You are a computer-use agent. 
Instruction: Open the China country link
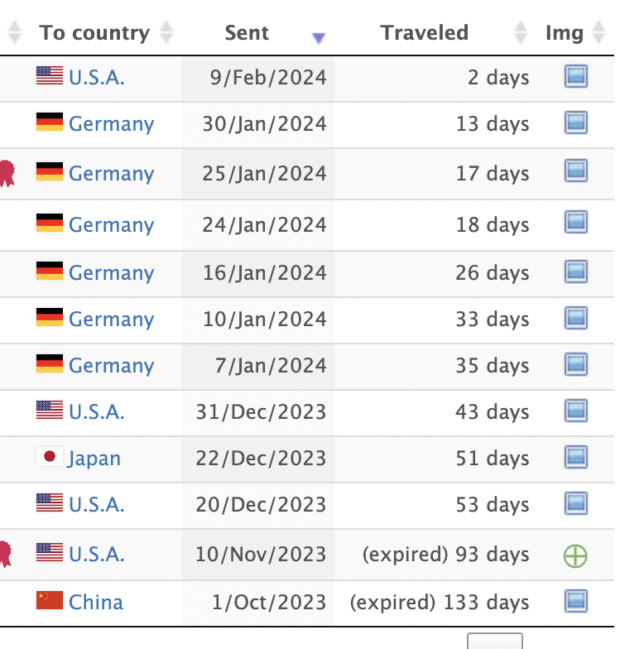(x=96, y=602)
